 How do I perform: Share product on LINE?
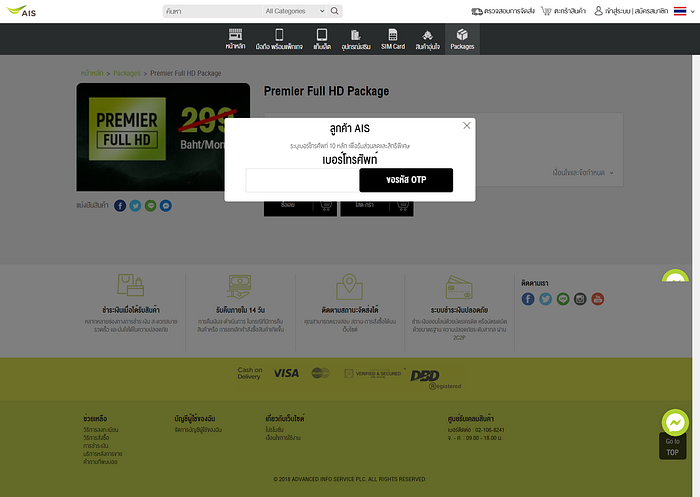(150, 205)
